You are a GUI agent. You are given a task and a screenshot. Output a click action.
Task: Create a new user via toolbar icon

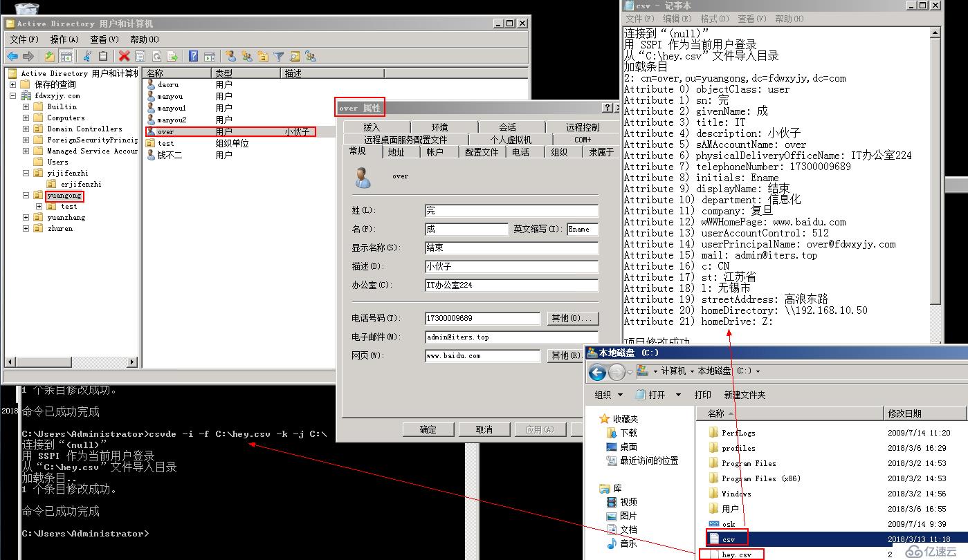coord(231,57)
